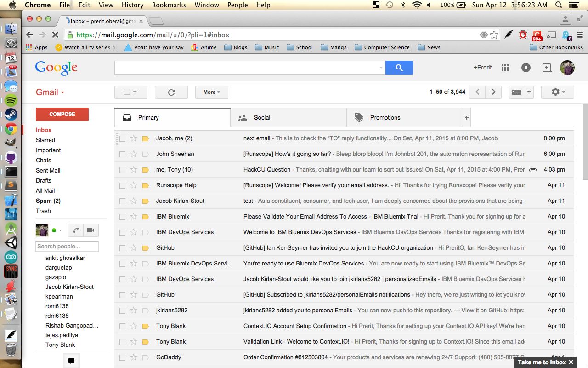The width and height of the screenshot is (588, 368).
Task: Go to older messages arrow
Action: click(493, 92)
